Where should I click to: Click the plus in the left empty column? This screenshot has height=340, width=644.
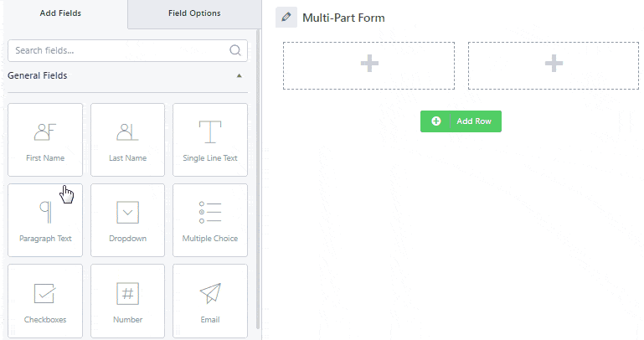pyautogui.click(x=369, y=64)
